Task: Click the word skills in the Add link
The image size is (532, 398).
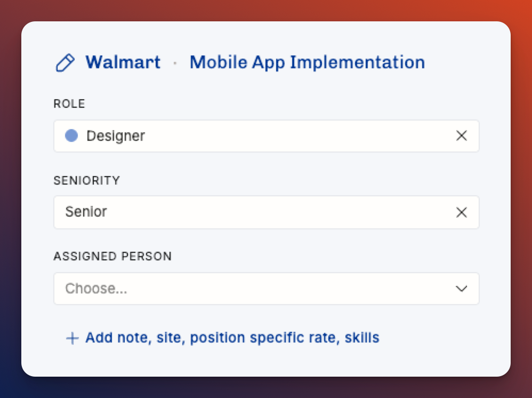Action: 362,338
